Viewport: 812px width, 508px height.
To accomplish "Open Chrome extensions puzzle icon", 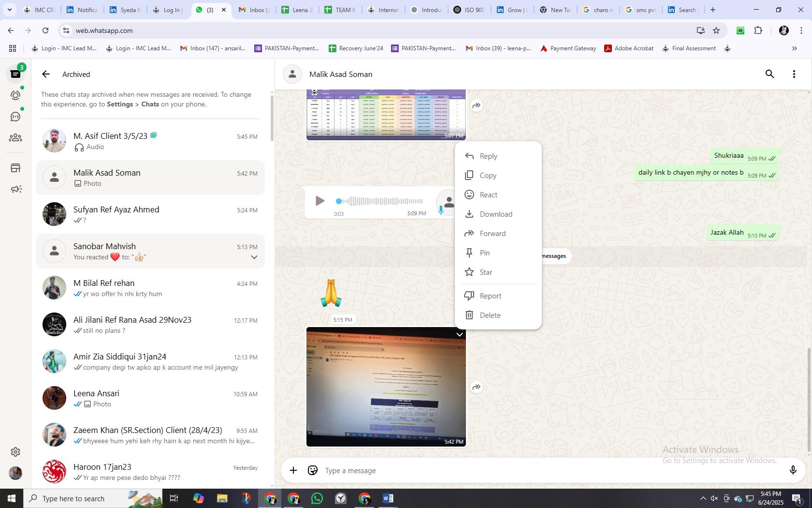I will [758, 30].
